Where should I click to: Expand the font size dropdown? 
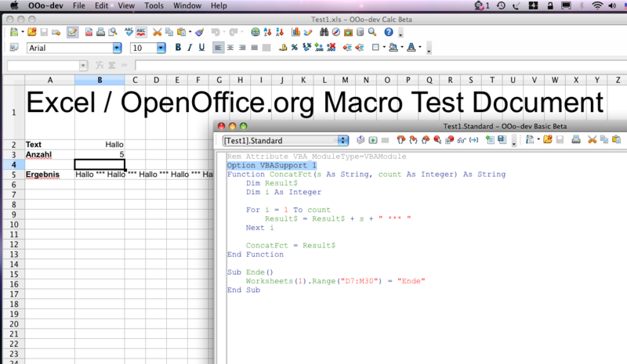[161, 48]
